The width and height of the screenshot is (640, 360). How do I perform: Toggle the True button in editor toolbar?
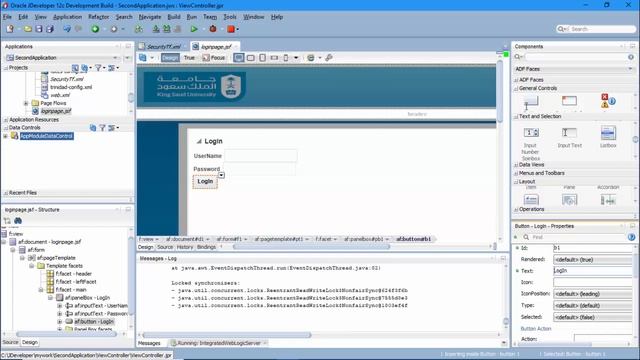click(189, 58)
